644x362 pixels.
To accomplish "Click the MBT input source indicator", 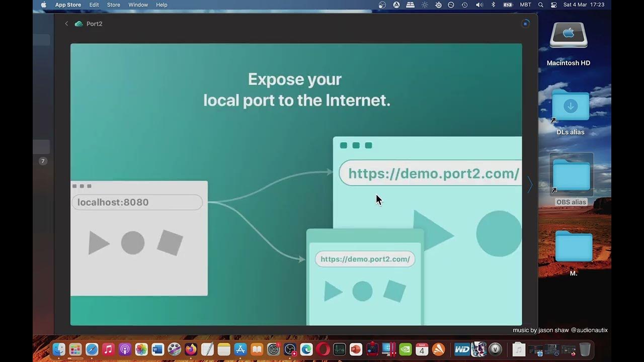I will tap(525, 5).
